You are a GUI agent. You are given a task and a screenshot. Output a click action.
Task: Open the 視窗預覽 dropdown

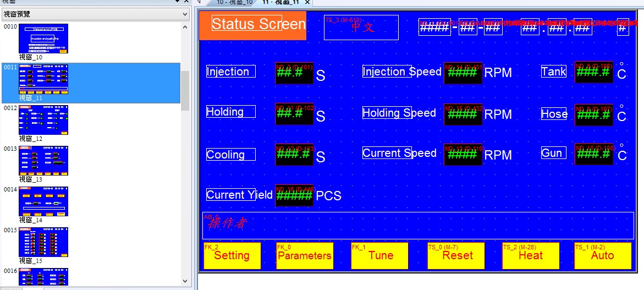tap(185, 14)
